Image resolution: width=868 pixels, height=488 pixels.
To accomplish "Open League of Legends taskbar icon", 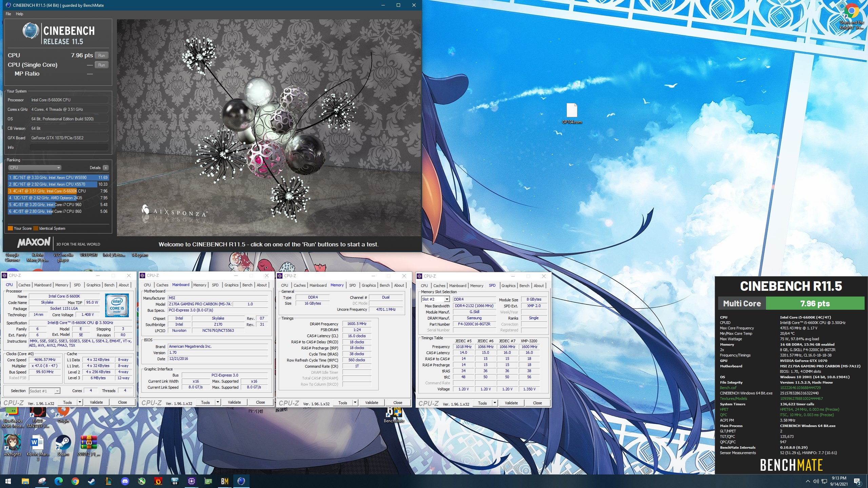I will point(108,481).
